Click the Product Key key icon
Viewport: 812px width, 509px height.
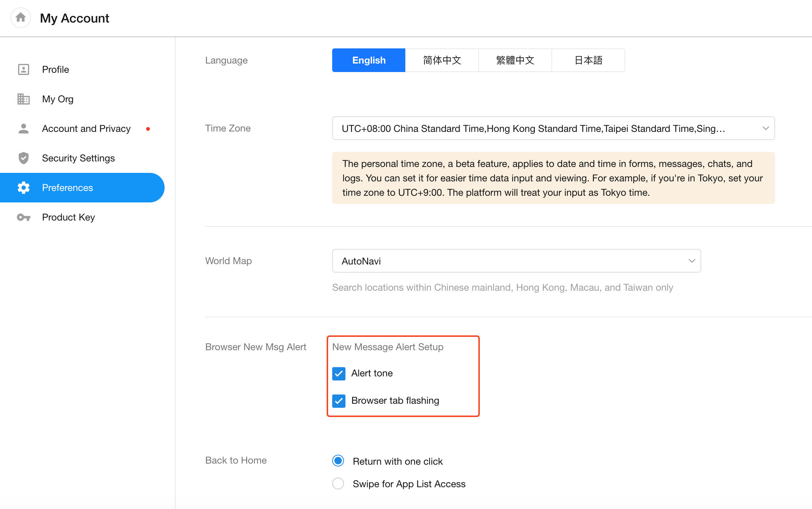pyautogui.click(x=24, y=217)
